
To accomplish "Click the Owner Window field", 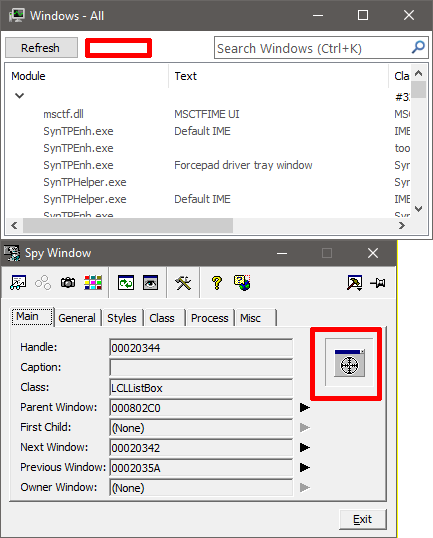I will [201, 487].
